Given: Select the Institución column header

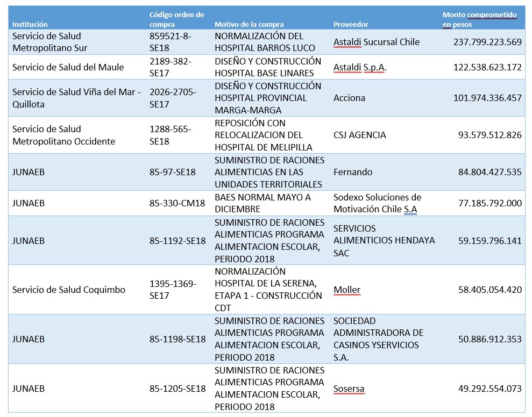Looking at the screenshot, I should pos(30,24).
